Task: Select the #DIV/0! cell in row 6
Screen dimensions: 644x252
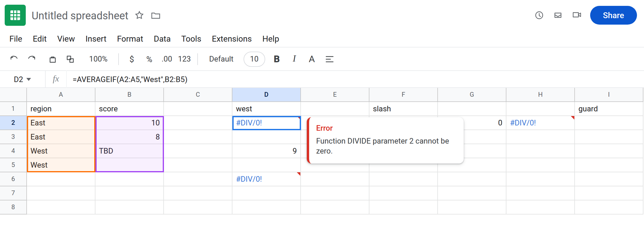Action: click(x=266, y=179)
